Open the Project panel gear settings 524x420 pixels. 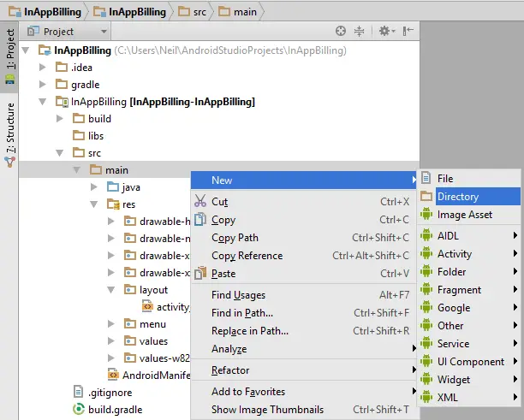point(387,31)
